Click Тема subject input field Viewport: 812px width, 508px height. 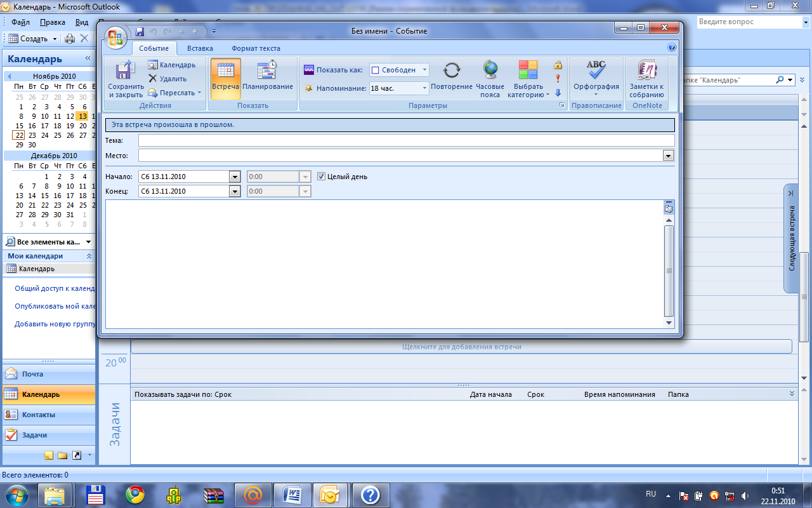406,140
